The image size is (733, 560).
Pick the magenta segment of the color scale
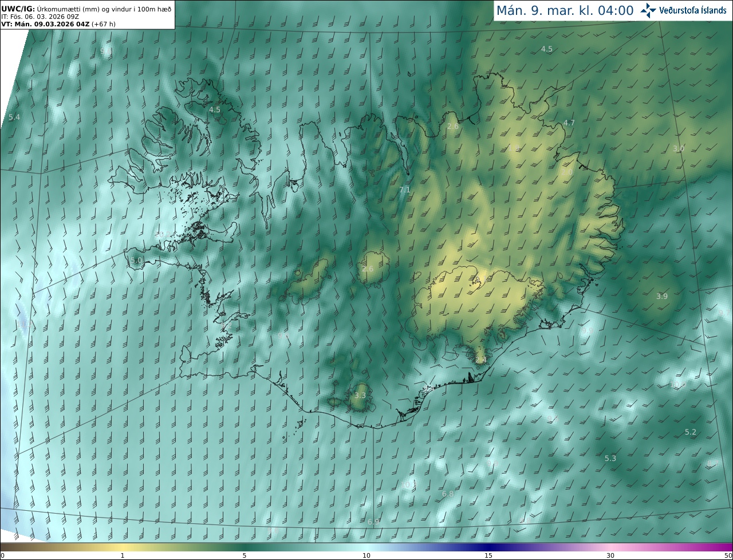tap(710, 547)
